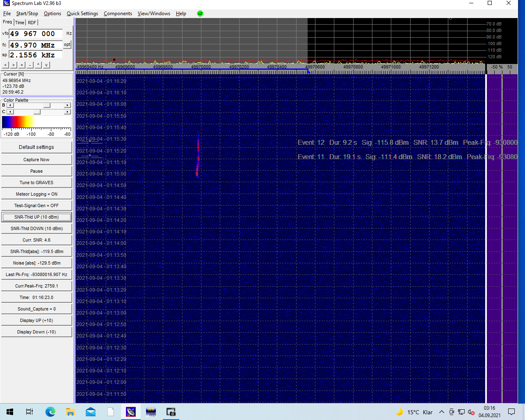Click left arrow of C contrast scrollbar
Screen dimensions: 525x420
point(11,112)
